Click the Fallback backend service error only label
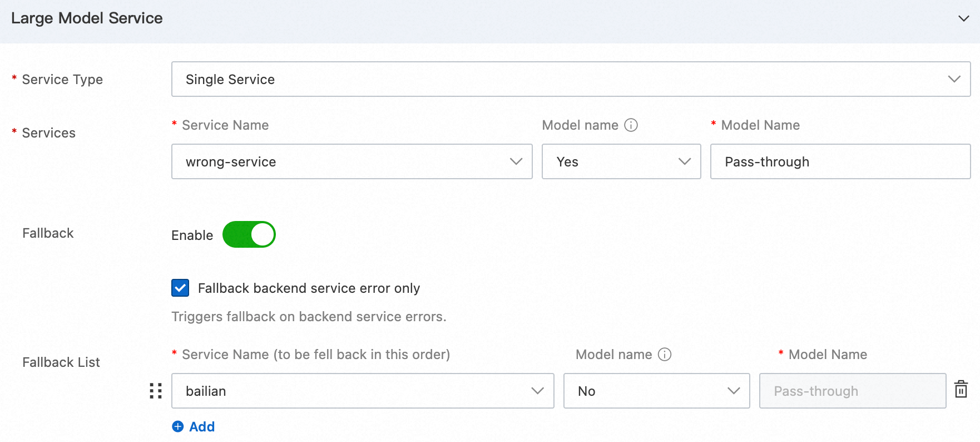The height and width of the screenshot is (442, 980). [309, 288]
